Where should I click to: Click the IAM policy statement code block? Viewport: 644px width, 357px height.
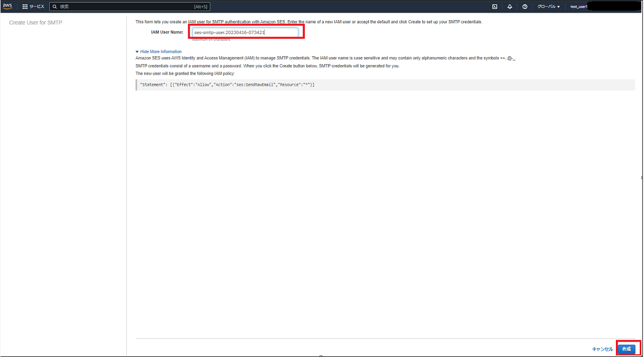point(385,85)
